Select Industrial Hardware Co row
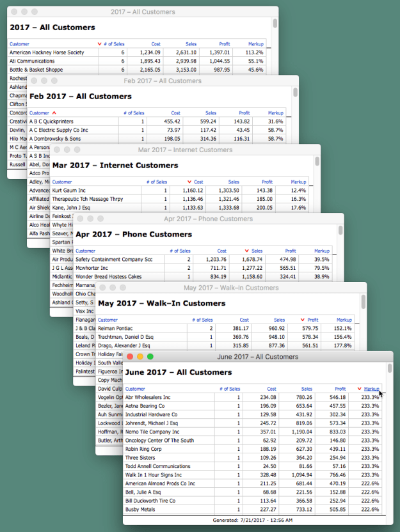 pos(253,414)
